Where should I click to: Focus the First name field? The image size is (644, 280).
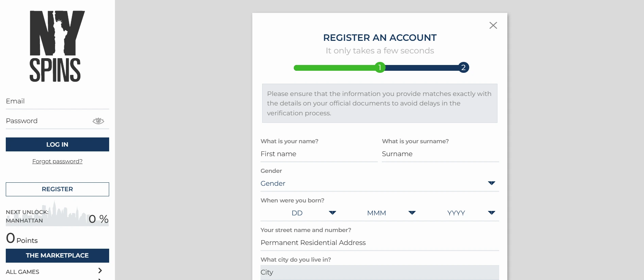click(x=319, y=154)
